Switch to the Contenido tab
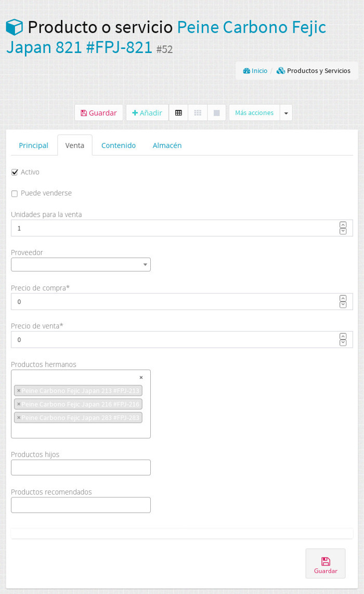 119,145
